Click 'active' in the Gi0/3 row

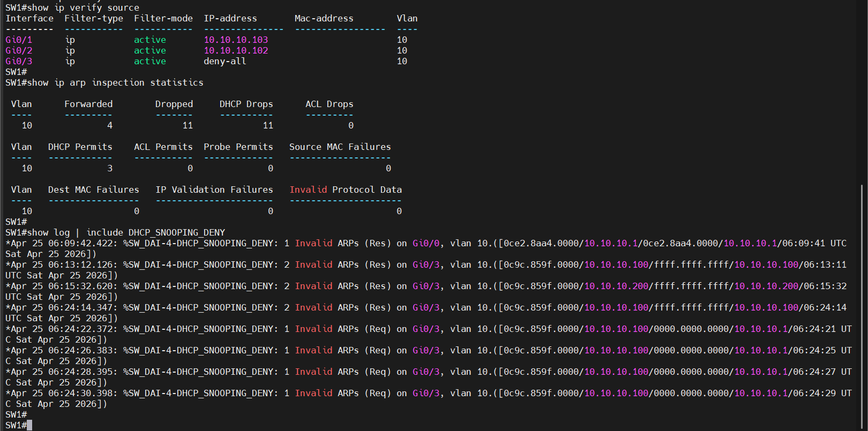150,61
